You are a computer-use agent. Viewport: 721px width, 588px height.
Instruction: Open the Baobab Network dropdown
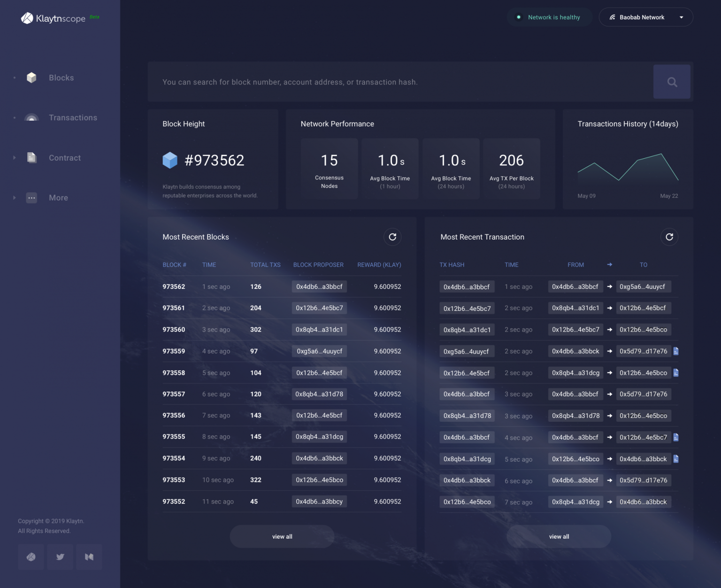[646, 17]
